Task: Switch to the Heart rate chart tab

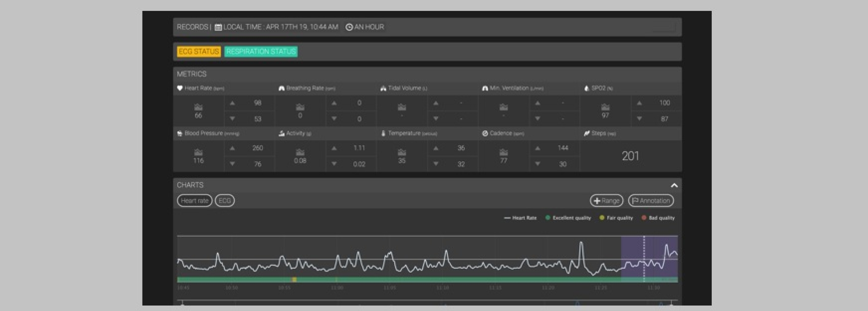Action: (x=195, y=201)
